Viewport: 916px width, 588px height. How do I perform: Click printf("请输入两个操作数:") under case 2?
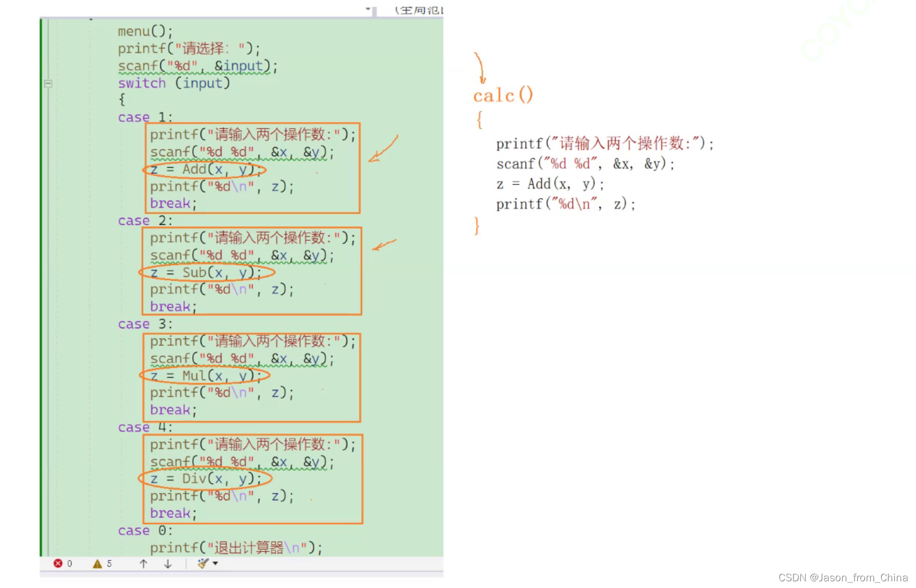click(253, 238)
